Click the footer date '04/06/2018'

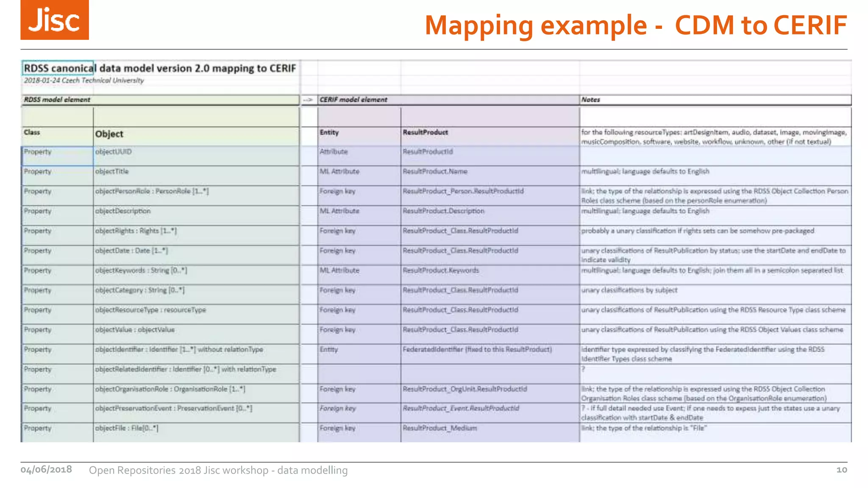pyautogui.click(x=46, y=469)
